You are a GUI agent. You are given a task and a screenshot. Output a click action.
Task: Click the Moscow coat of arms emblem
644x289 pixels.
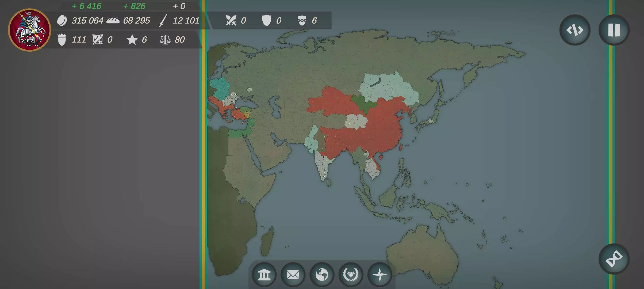29,30
